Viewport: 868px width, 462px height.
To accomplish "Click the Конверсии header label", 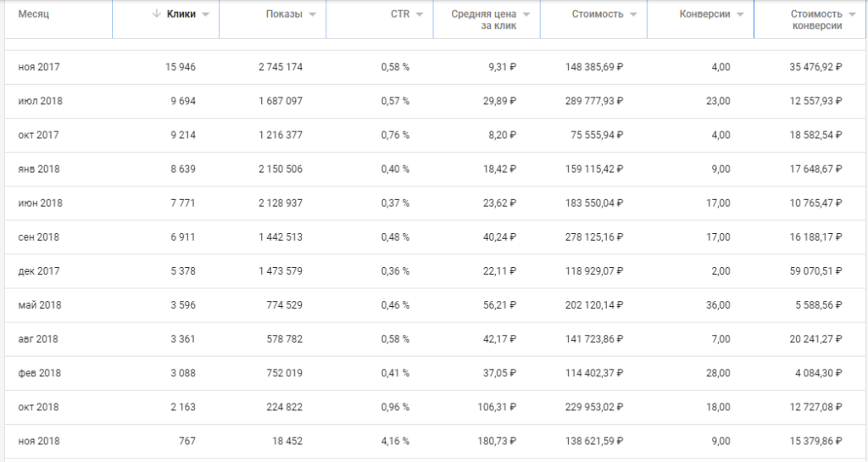I will 705,14.
